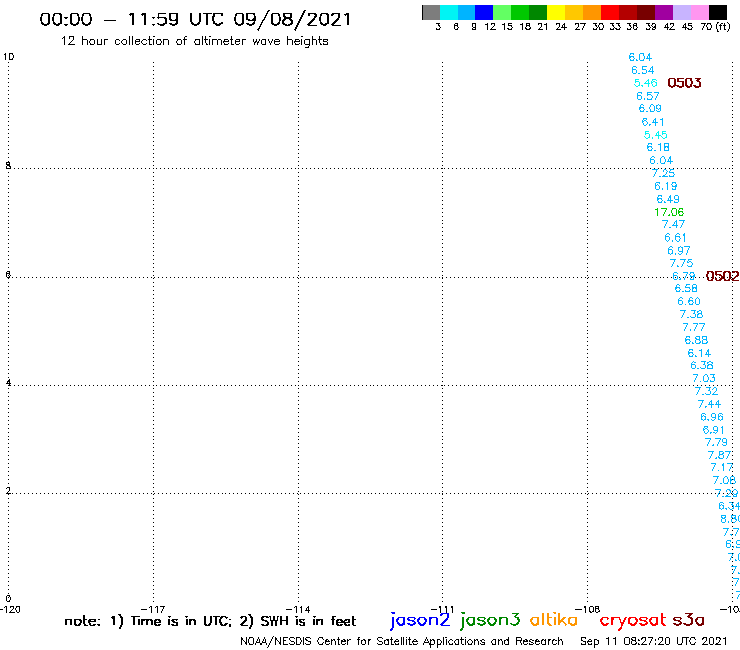Select the 7.79 wave height reading
The image size is (740, 650).
click(x=716, y=442)
